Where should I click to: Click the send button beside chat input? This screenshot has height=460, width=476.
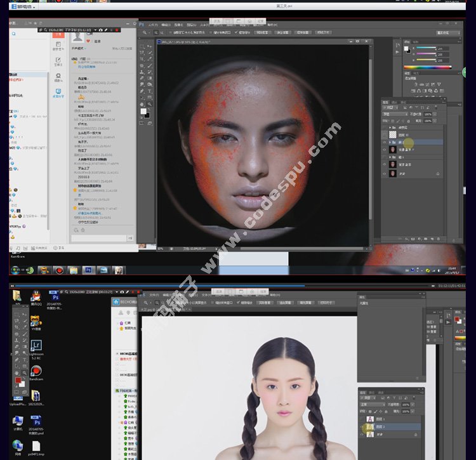(131, 239)
